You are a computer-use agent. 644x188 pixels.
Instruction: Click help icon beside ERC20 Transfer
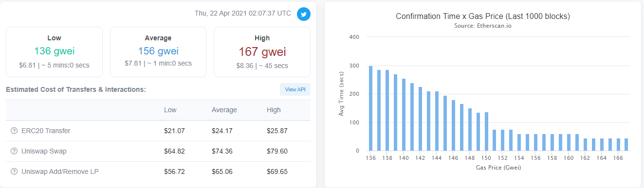pyautogui.click(x=14, y=131)
